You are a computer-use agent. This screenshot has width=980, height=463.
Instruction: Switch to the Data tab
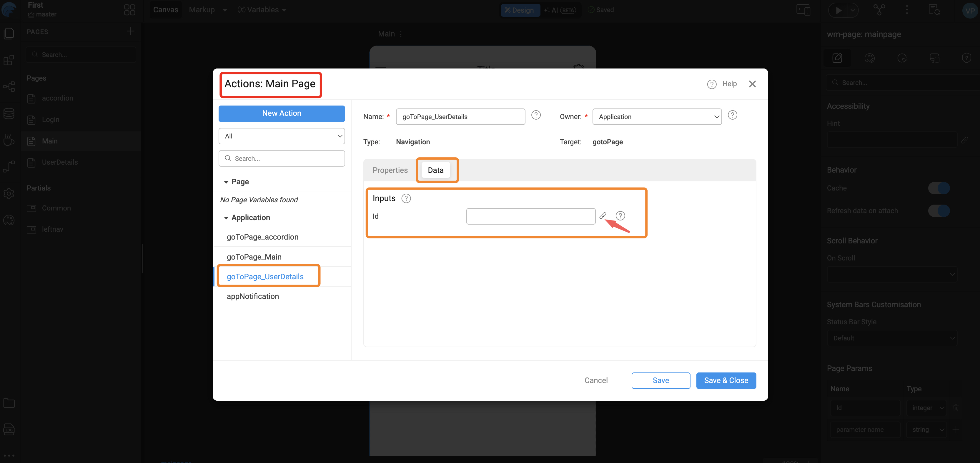point(436,170)
